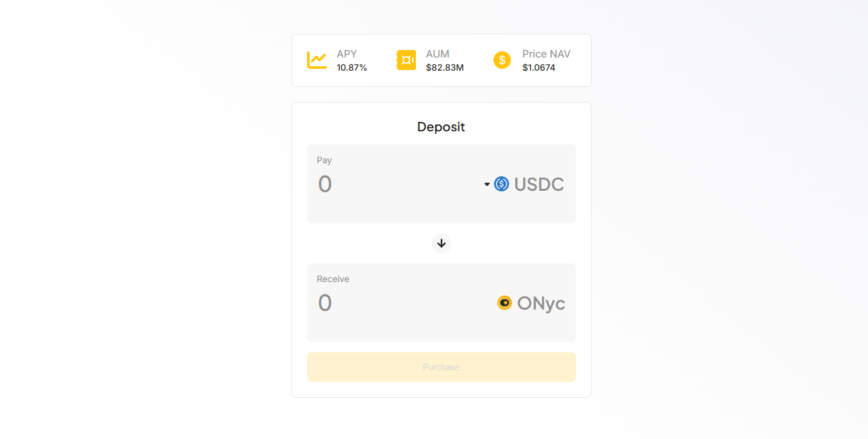Select the USDC token label
868x439 pixels.
click(x=539, y=184)
